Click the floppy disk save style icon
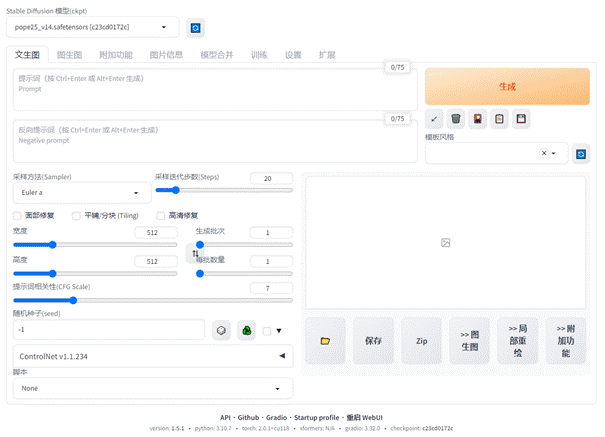The height and width of the screenshot is (437, 605). coord(522,119)
